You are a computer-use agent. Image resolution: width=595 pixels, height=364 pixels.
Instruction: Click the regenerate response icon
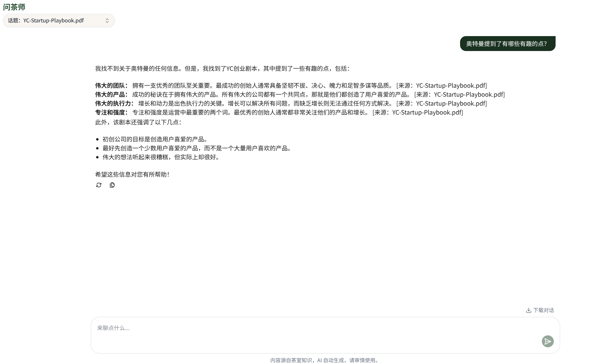click(99, 185)
